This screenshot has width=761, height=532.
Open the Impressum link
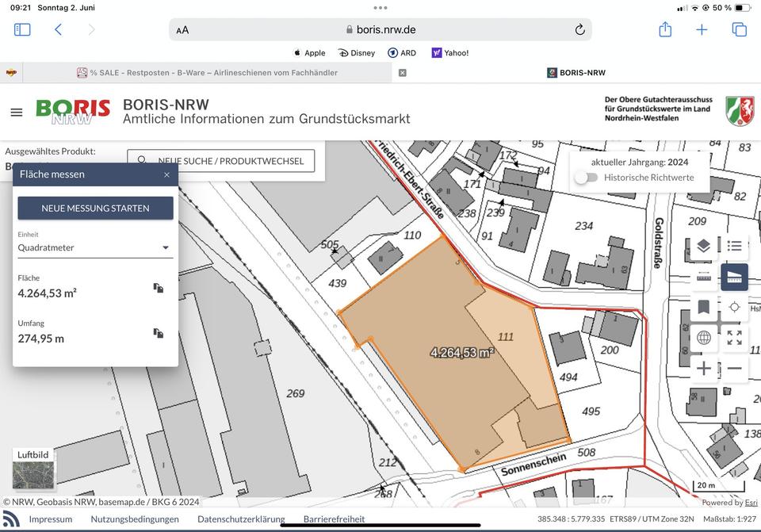50,519
